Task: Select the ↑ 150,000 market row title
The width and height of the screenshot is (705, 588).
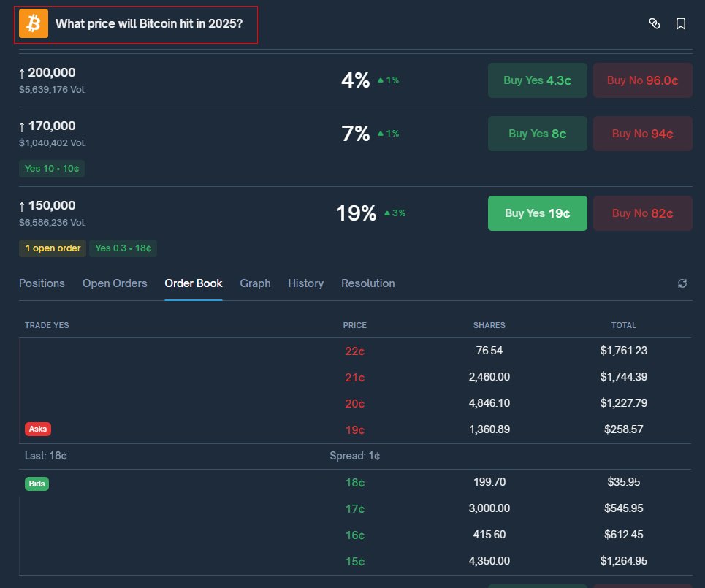Action: [47, 205]
